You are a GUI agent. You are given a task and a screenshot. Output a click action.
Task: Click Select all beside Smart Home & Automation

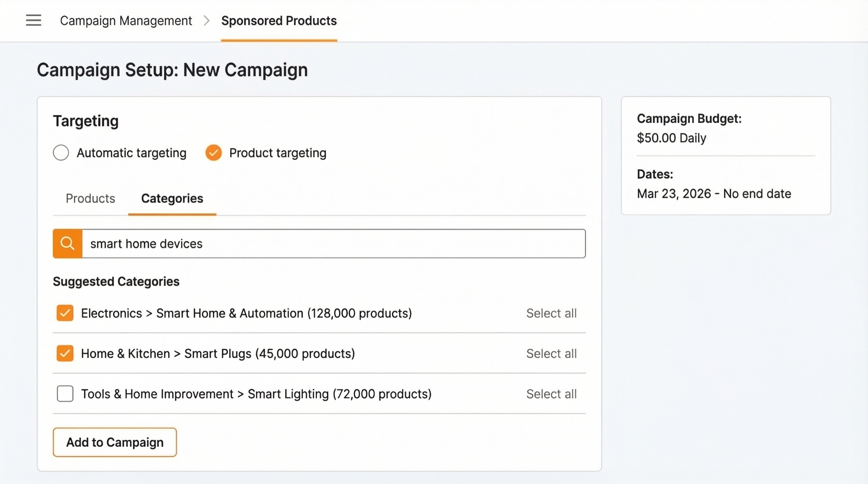551,313
